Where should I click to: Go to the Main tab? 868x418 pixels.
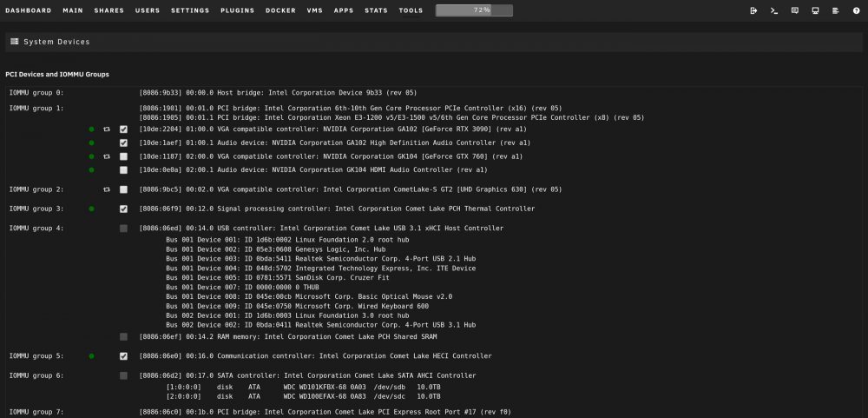click(73, 10)
